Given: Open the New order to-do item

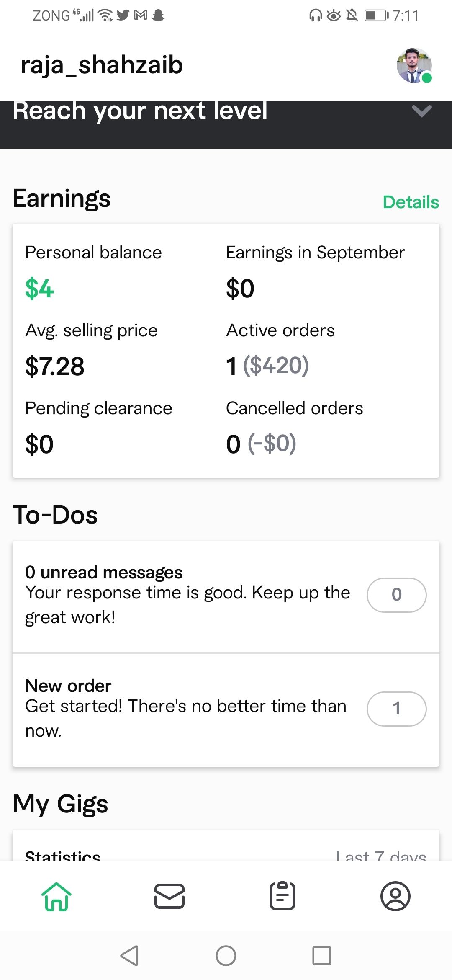Looking at the screenshot, I should (226, 710).
